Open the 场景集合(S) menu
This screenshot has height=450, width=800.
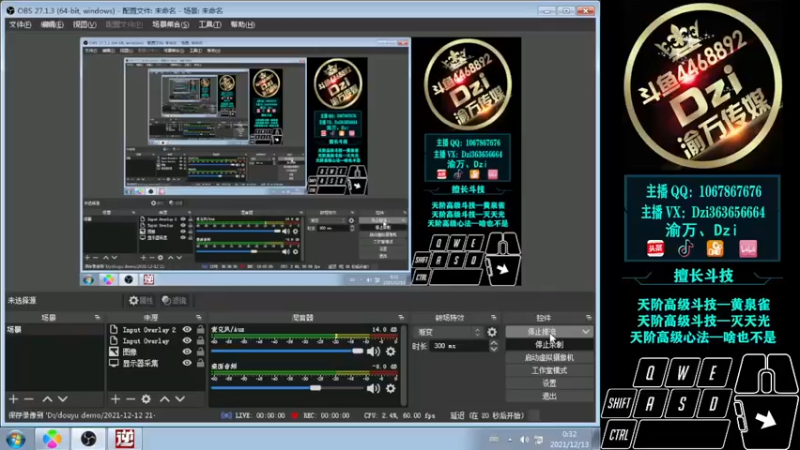170,24
